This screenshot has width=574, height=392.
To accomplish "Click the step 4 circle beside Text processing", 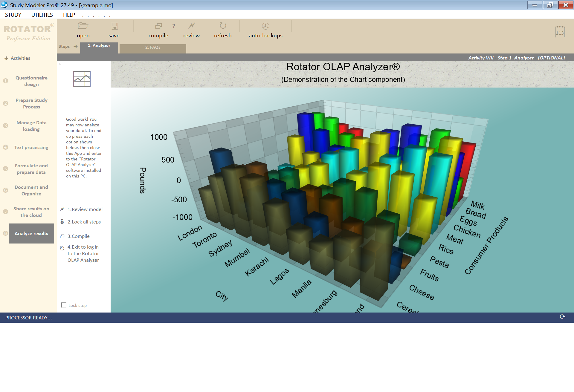I will coord(5,147).
